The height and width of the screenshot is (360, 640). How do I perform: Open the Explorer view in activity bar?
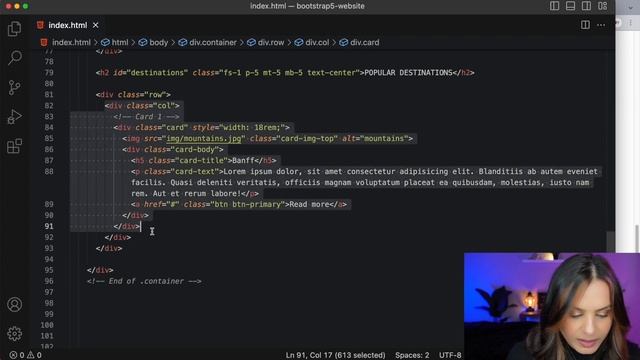coord(15,29)
